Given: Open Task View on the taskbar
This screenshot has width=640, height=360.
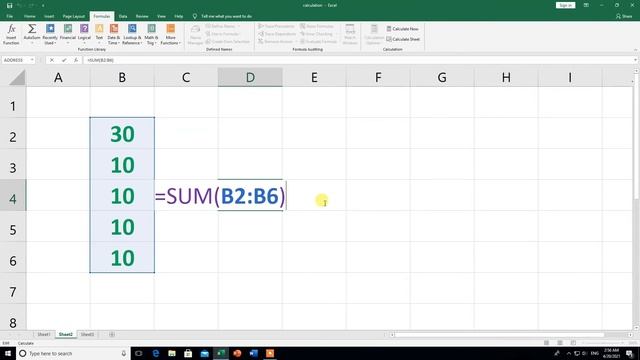Looking at the screenshot, I should pyautogui.click(x=139, y=353).
